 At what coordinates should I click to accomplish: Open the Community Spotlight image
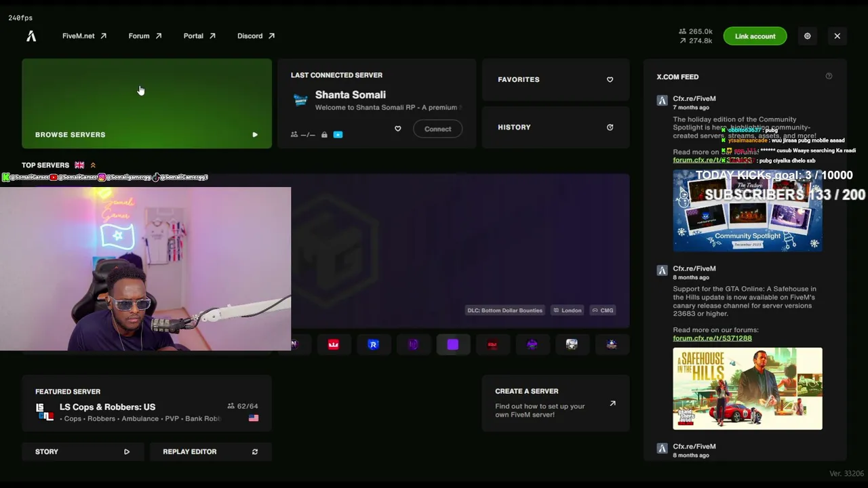[x=747, y=210]
